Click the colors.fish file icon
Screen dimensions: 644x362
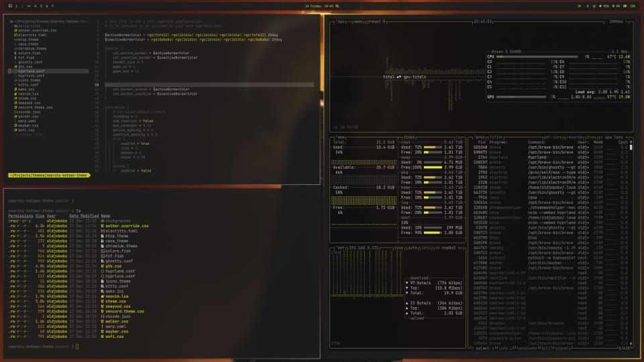tap(15, 53)
